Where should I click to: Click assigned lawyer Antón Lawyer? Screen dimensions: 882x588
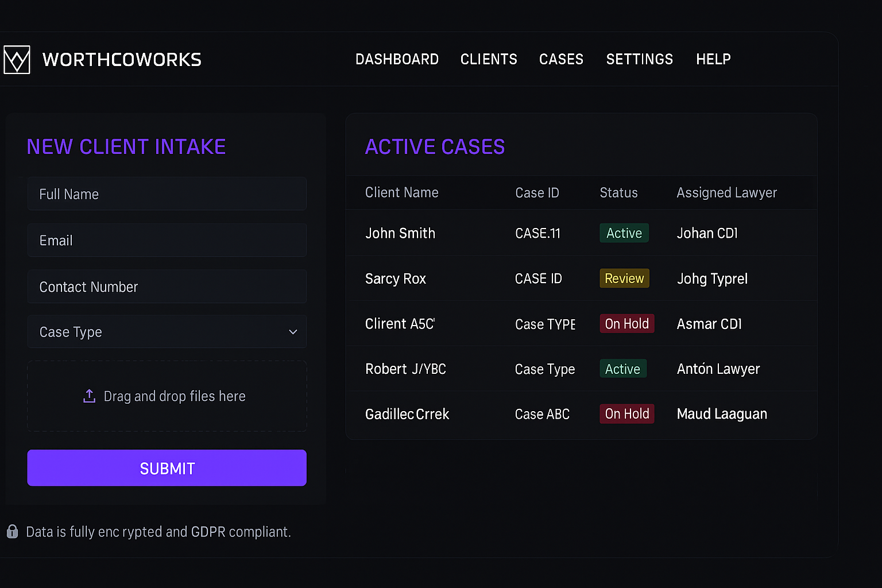(x=718, y=369)
